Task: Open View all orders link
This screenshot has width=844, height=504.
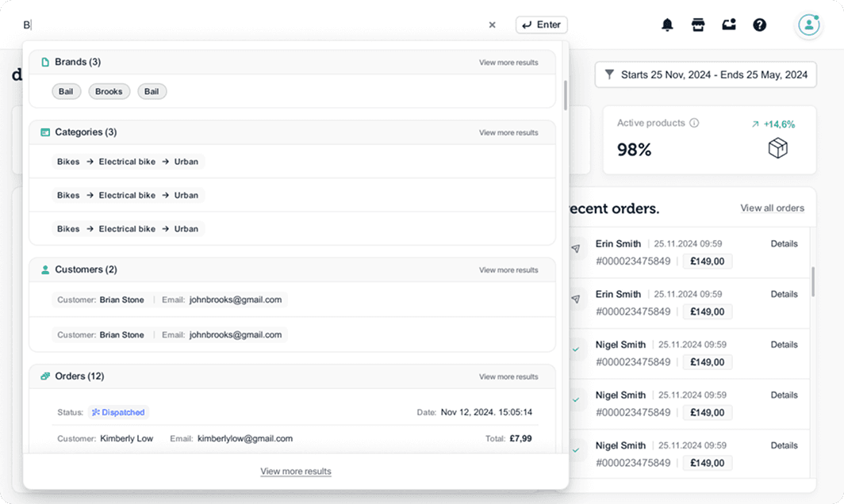Action: tap(772, 208)
